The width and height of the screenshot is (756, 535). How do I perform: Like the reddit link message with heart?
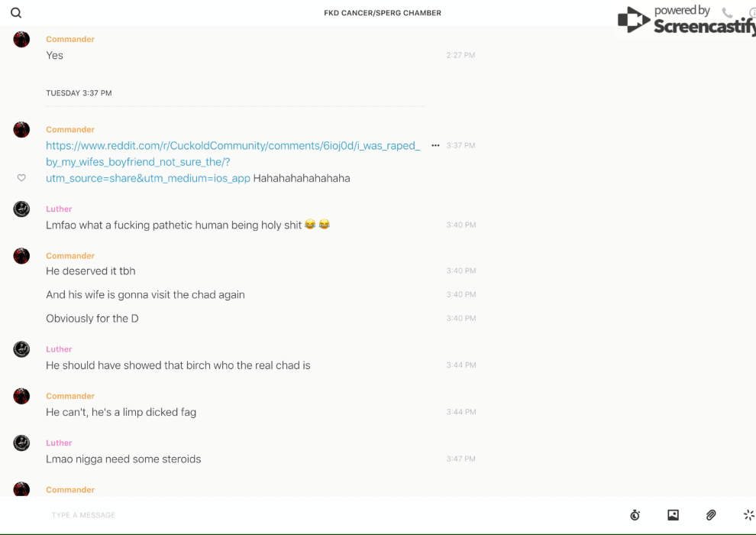pyautogui.click(x=21, y=178)
